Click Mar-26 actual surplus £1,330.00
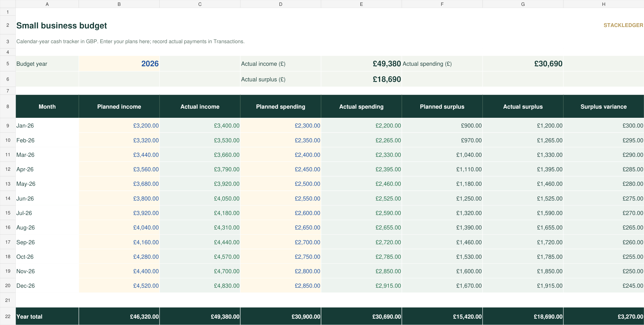This screenshot has height=325, width=644. (523, 155)
